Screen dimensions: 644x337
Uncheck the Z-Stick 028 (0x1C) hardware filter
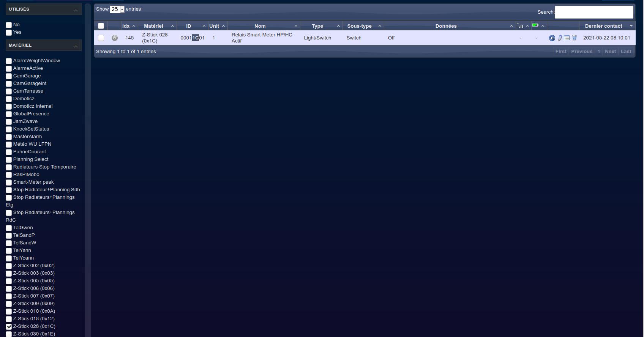9,327
